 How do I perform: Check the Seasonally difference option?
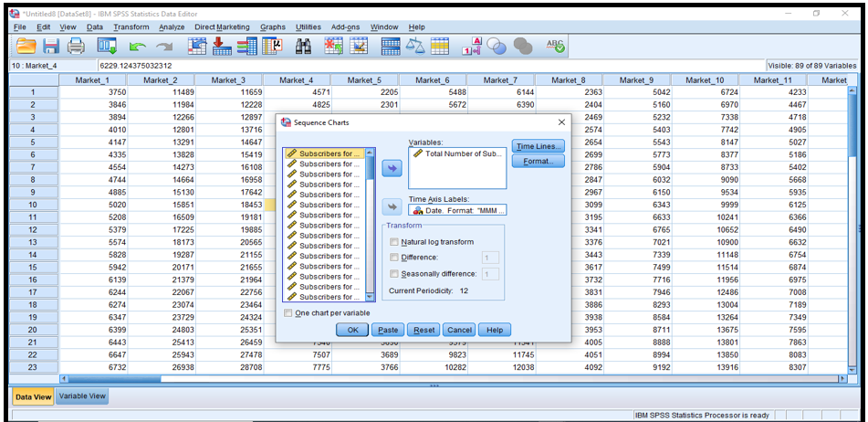coord(394,274)
